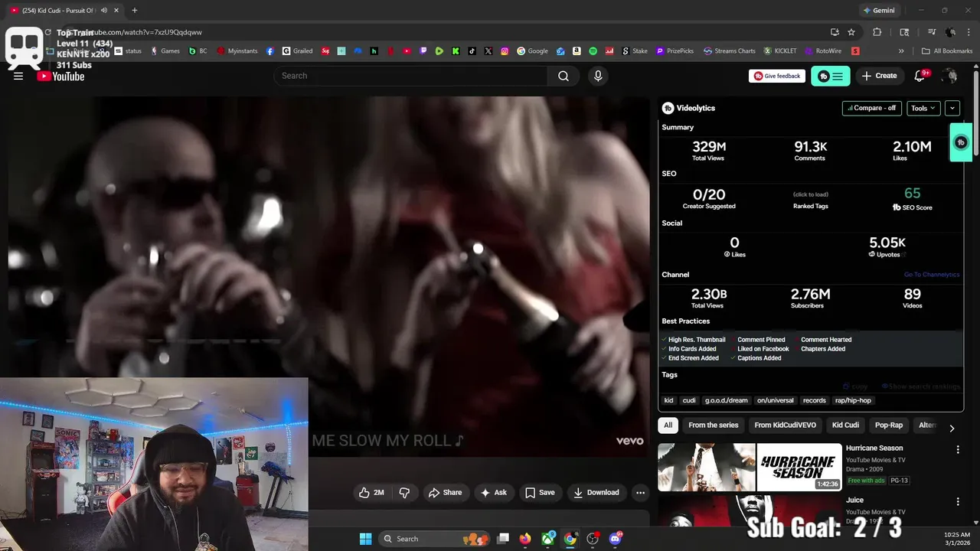Image resolution: width=980 pixels, height=551 pixels.
Task: Toggle the Compare - off switch
Action: pos(871,108)
